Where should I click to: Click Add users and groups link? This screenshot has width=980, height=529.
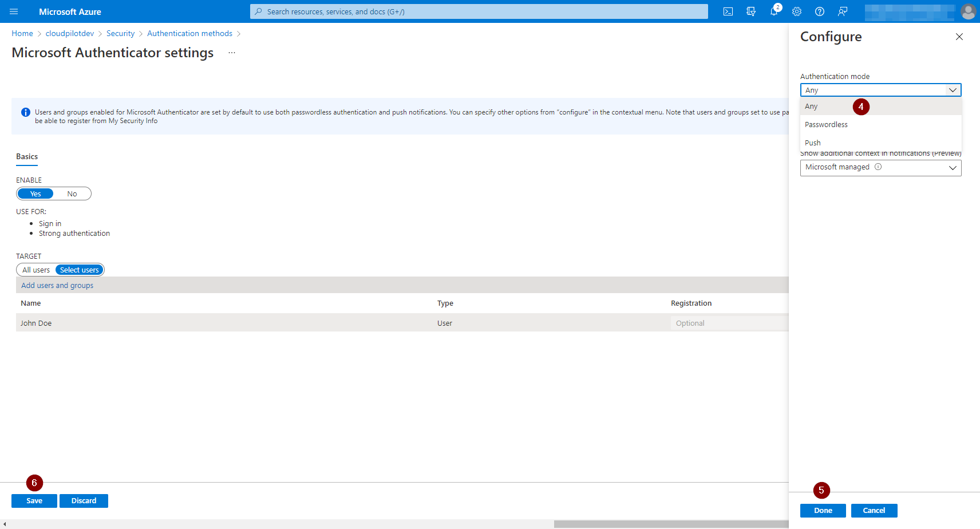pyautogui.click(x=57, y=286)
